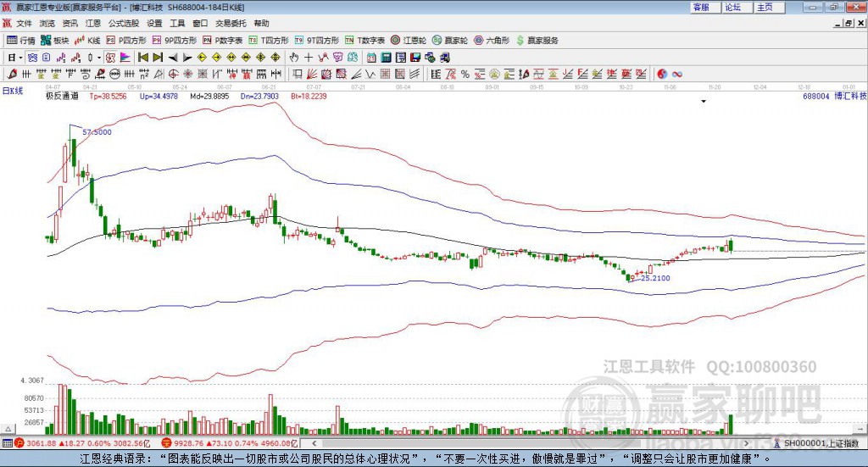This screenshot has width=868, height=467.
Task: Click the 客服 button in title bar
Action: [x=706, y=7]
